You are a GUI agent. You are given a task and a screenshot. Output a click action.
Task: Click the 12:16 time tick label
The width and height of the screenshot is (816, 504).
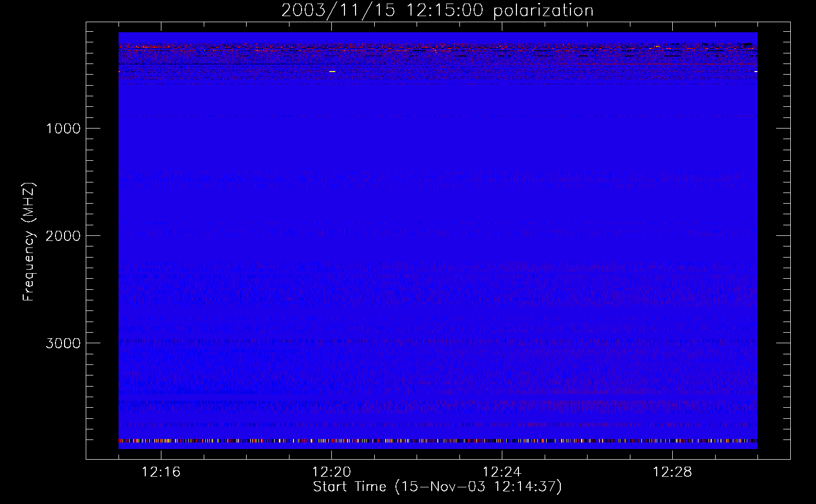tap(161, 472)
